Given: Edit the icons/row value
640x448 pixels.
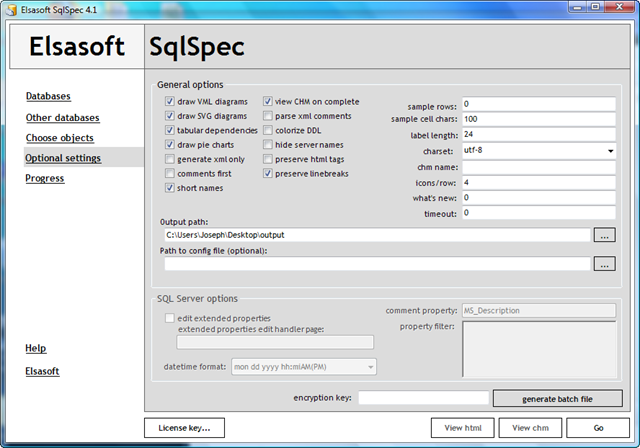Looking at the screenshot, I should click(539, 182).
